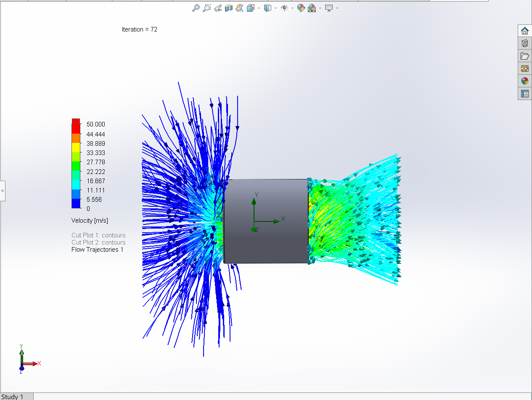The width and height of the screenshot is (532, 400).
Task: Expand the Display Style dropdown arrow
Action: click(275, 8)
